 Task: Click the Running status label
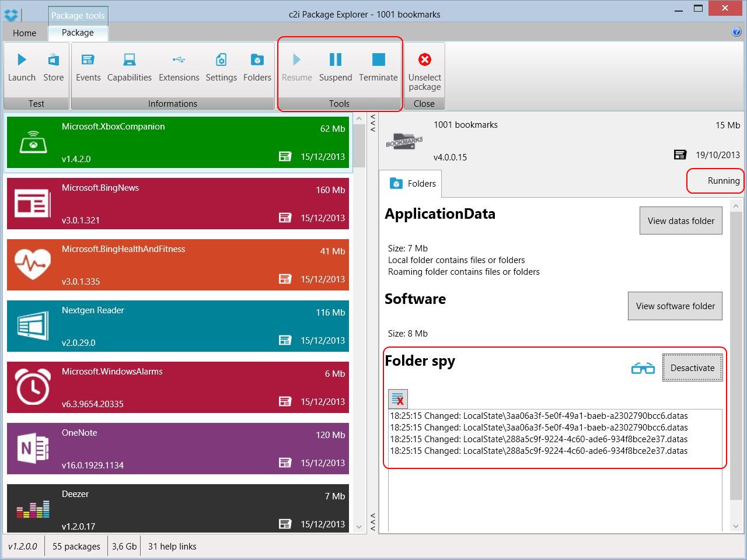724,181
